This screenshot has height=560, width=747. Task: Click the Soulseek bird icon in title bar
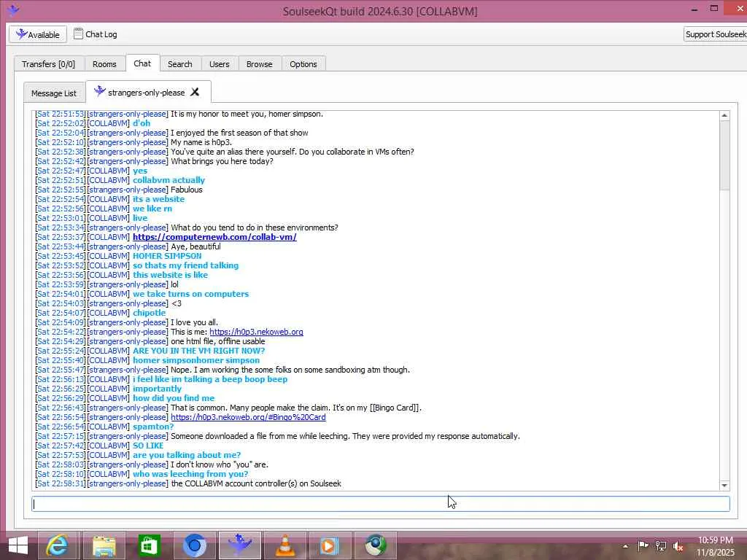click(x=13, y=10)
